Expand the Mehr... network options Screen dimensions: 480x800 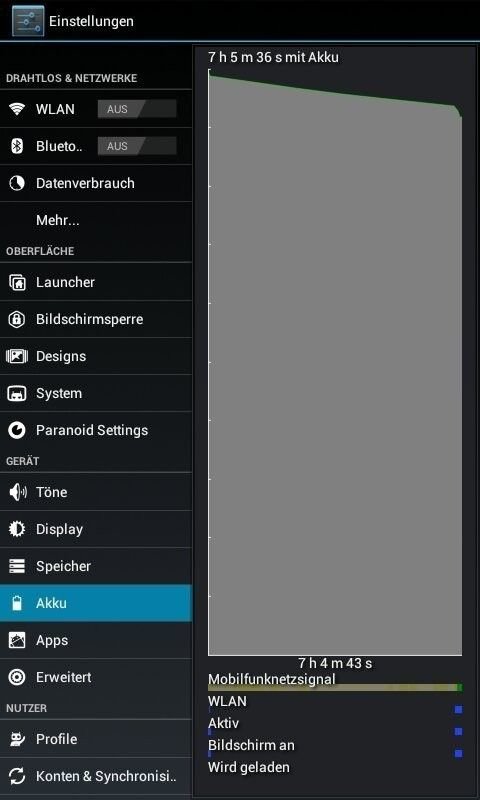tap(96, 220)
